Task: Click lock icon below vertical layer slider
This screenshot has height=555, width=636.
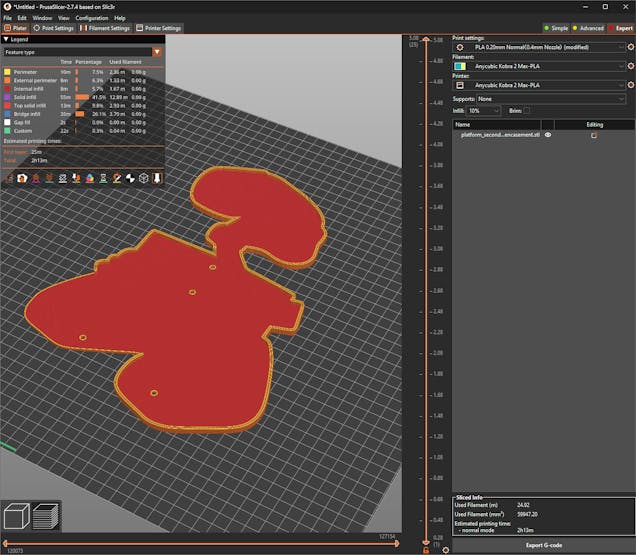Action: coord(426,550)
